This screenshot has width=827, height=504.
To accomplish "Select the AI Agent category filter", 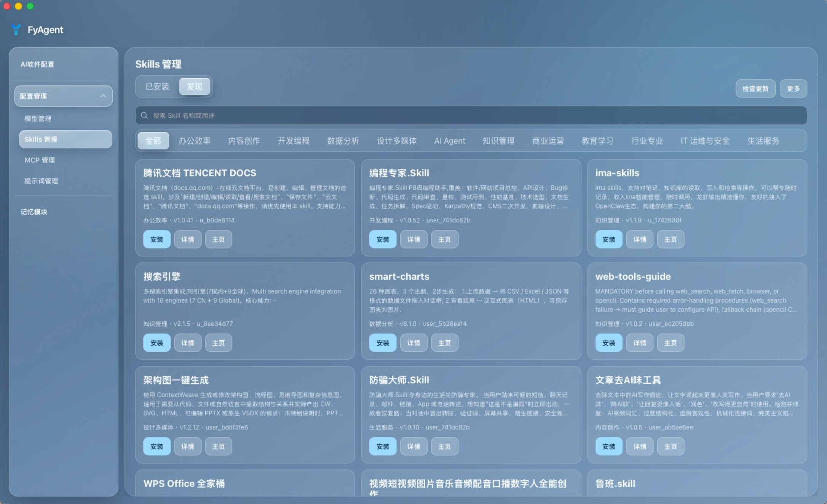I will pyautogui.click(x=450, y=141).
